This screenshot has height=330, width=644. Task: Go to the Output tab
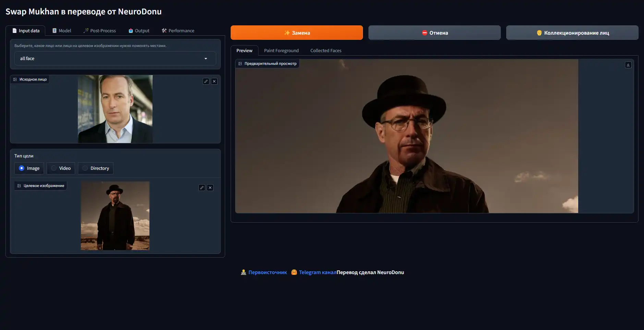[x=139, y=31]
